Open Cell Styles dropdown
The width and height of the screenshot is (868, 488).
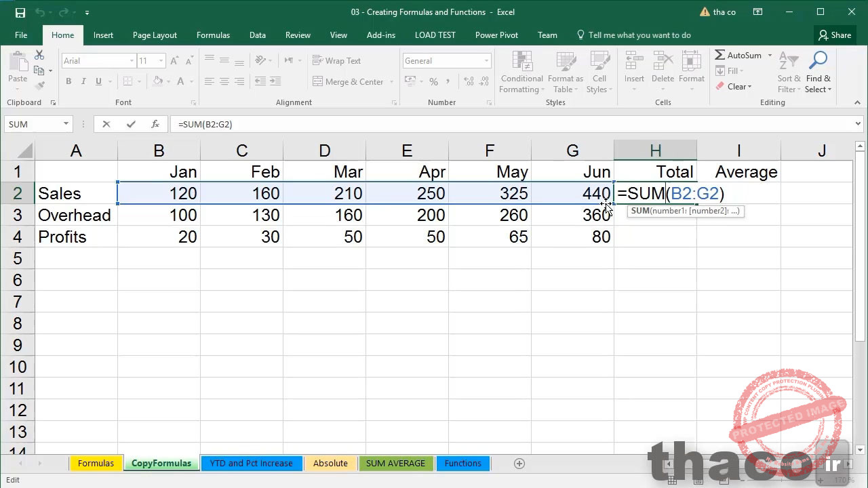599,73
